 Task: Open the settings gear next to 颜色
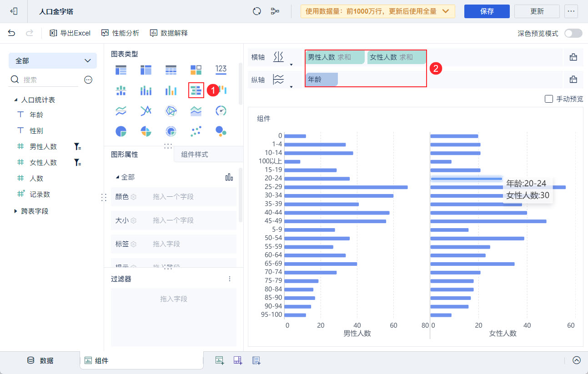click(134, 197)
